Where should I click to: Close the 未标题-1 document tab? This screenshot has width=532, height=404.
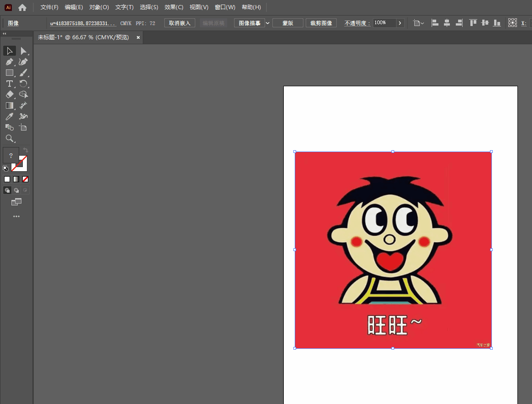click(x=138, y=37)
